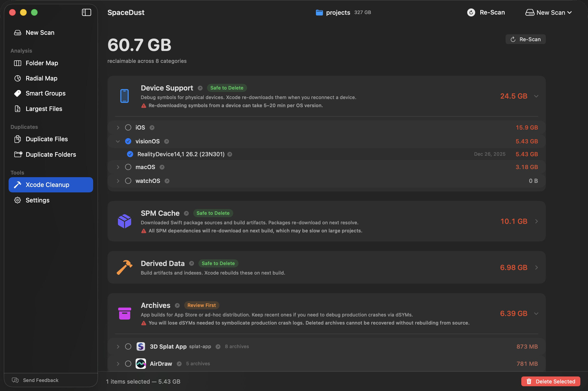Open Smart Groups in sidebar
This screenshot has height=391, width=588.
pos(51,93)
